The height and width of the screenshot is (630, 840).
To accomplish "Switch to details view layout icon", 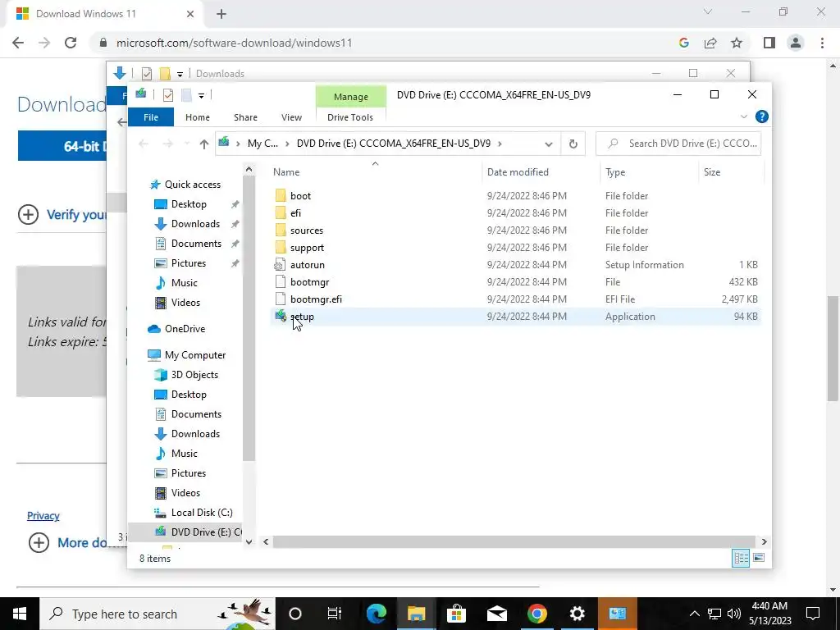I will [741, 558].
